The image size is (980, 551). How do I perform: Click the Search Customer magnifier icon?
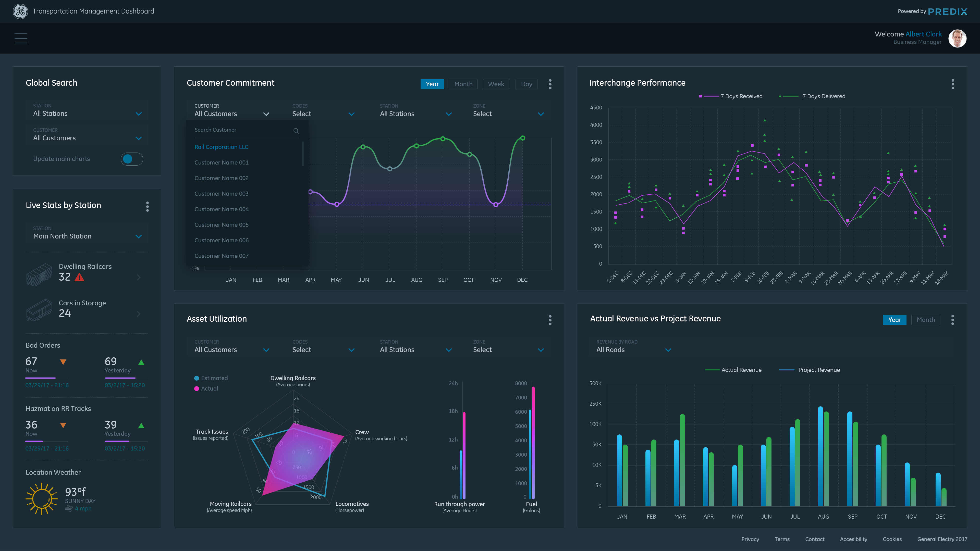296,130
